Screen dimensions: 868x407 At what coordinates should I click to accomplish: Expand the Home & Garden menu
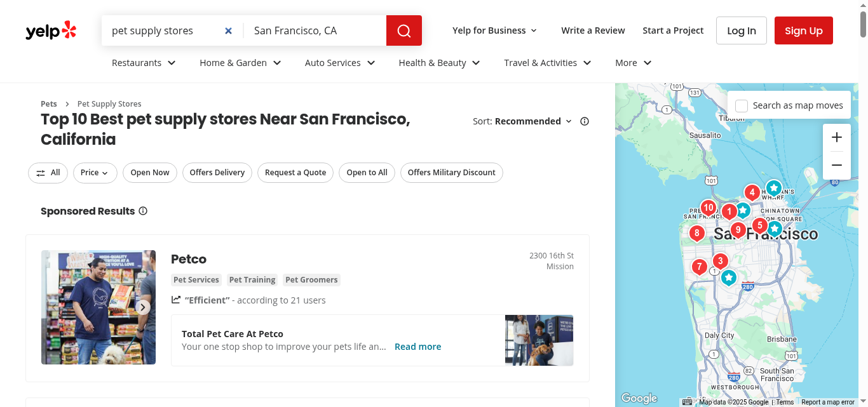click(x=240, y=63)
